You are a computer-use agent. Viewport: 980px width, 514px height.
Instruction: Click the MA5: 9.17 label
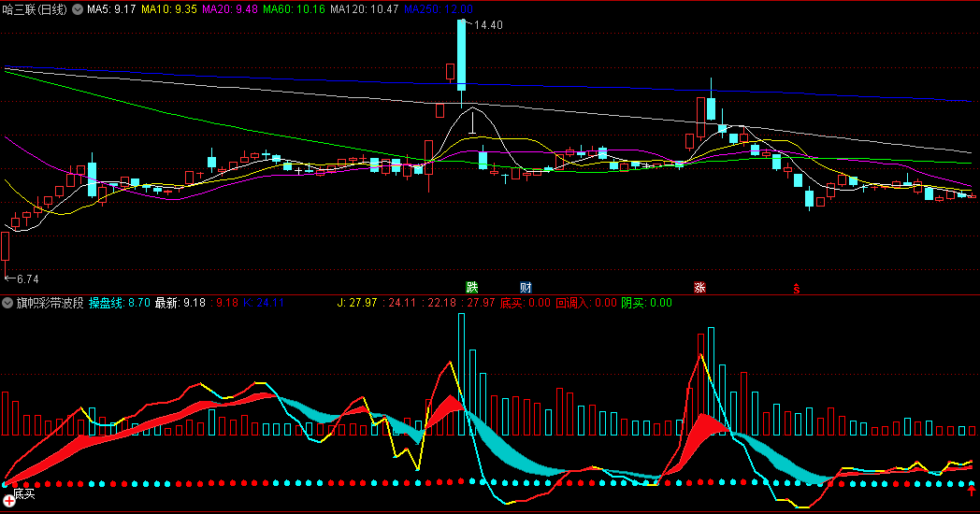pos(111,9)
